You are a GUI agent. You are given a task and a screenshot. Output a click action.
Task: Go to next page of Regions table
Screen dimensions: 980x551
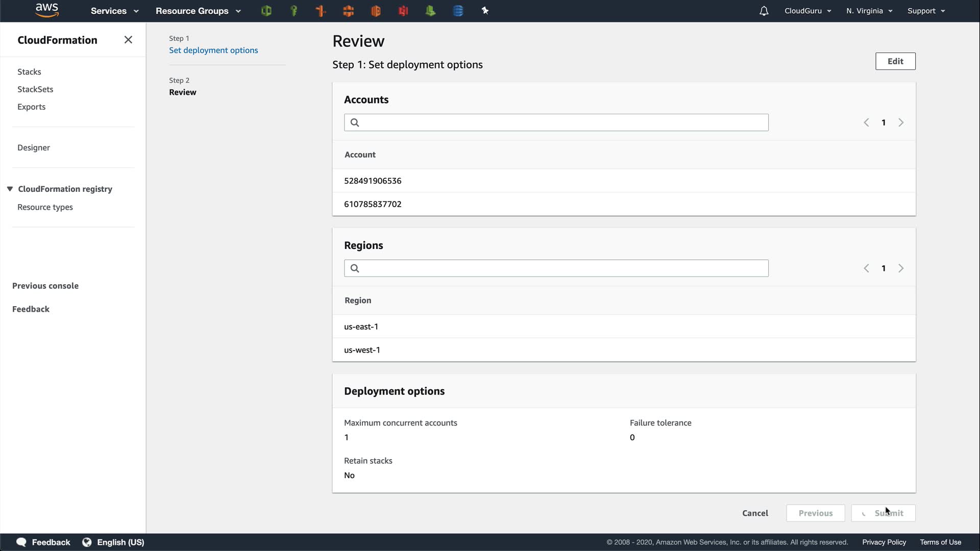[x=901, y=268]
